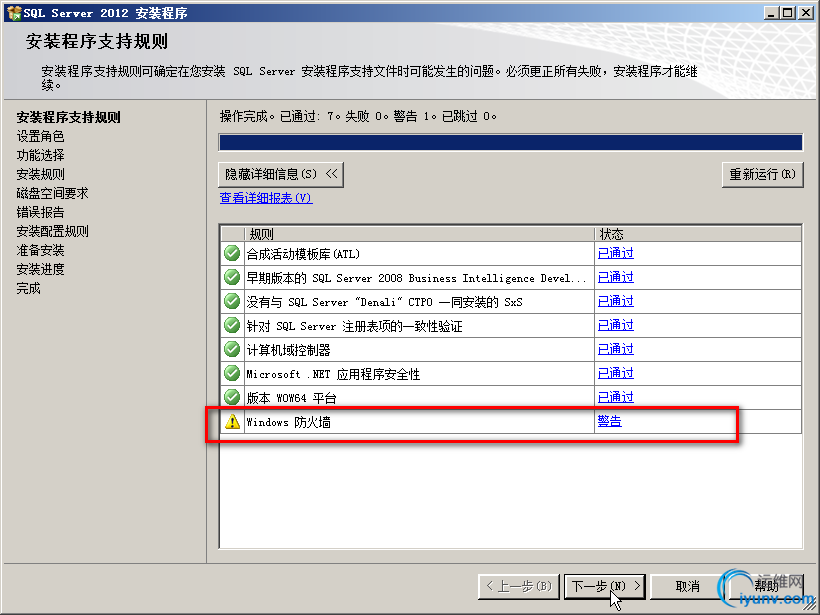Open 已通过 status for 计算机域控制器

click(x=616, y=349)
